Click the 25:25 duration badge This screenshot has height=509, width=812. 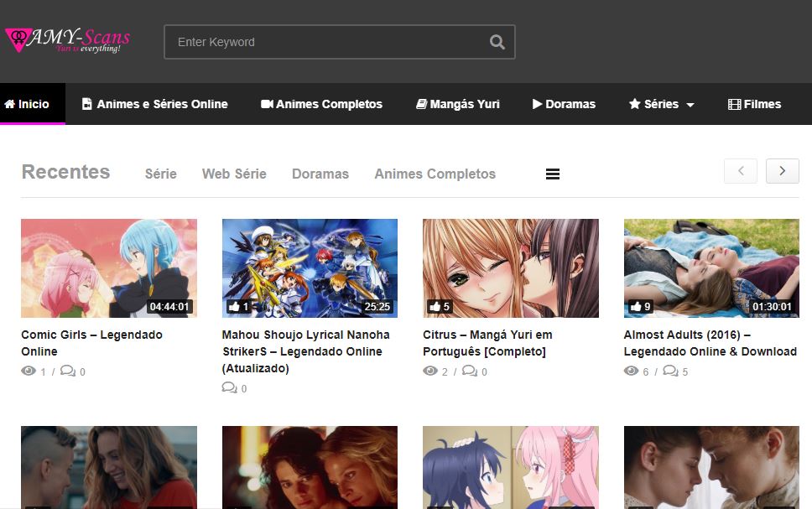click(x=377, y=307)
